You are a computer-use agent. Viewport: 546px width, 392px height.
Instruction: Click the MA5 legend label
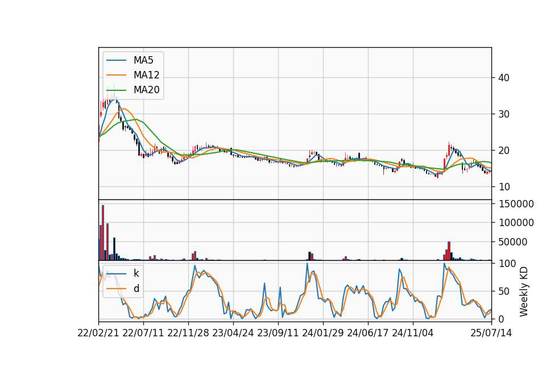(x=143, y=60)
